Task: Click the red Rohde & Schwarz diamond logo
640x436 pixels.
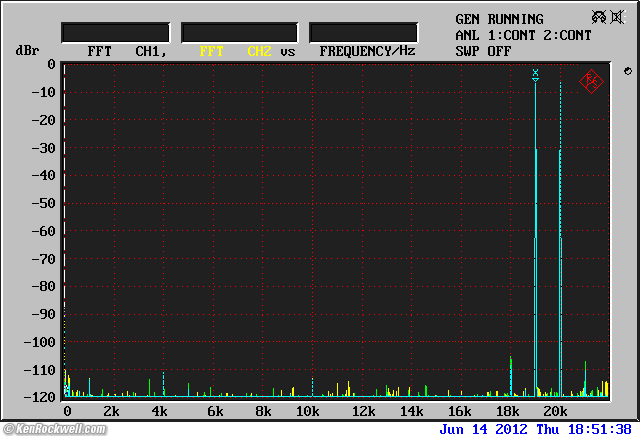Action: [x=591, y=81]
